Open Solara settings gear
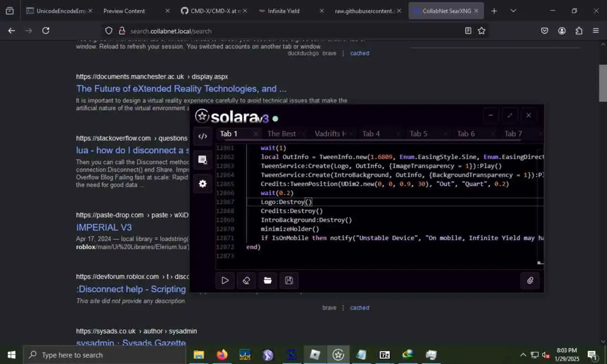This screenshot has height=364, width=607. click(202, 183)
